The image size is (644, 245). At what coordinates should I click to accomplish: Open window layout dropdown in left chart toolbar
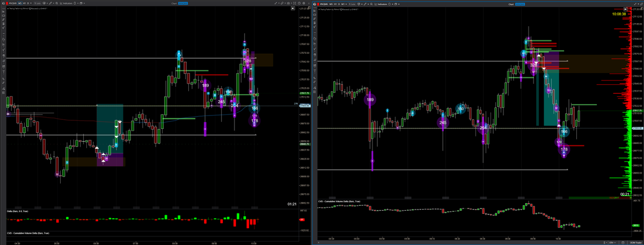pyautogui.click(x=82, y=3)
